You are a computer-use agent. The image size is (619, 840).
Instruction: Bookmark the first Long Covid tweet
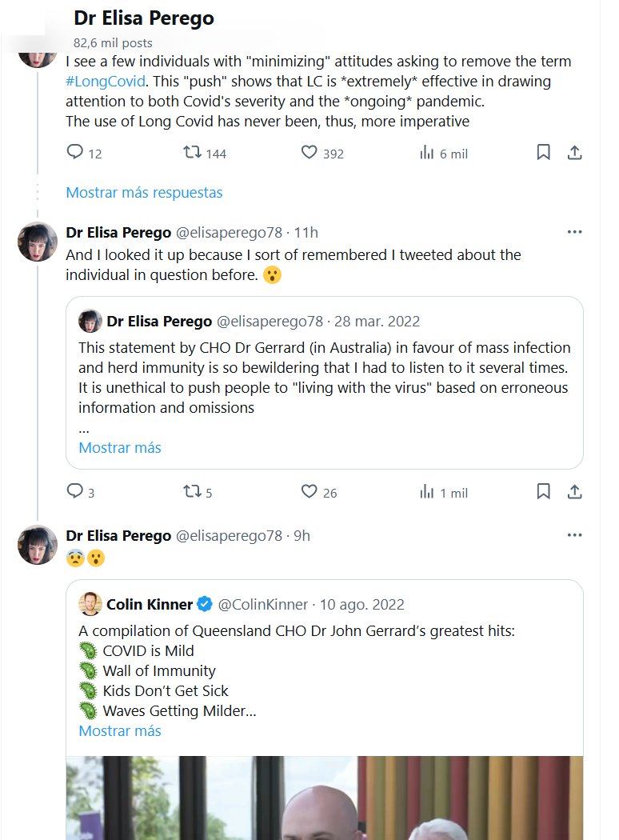click(543, 152)
